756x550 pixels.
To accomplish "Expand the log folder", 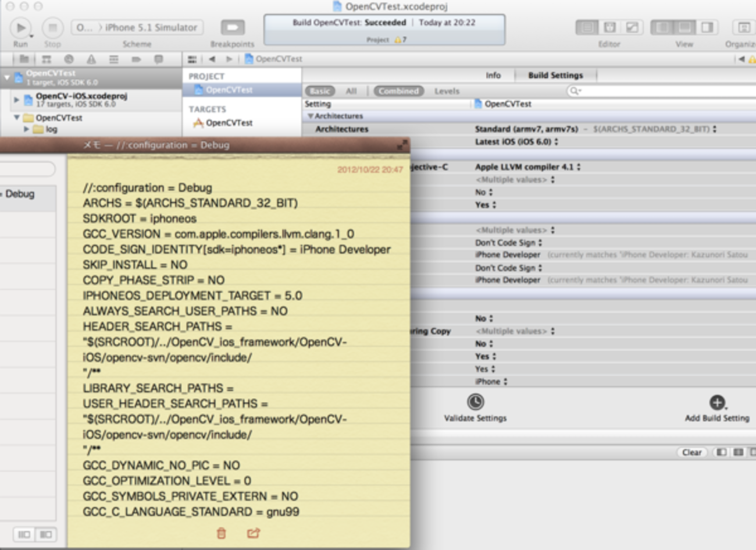I will pos(26,129).
